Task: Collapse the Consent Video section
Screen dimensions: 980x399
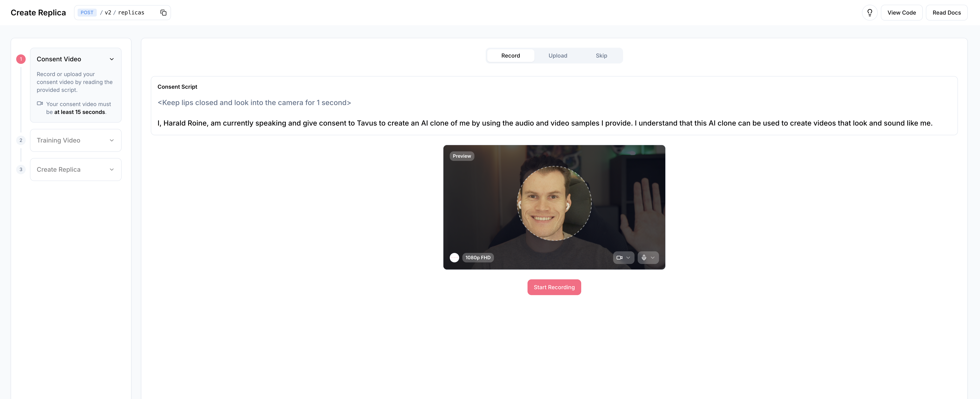Action: point(112,59)
